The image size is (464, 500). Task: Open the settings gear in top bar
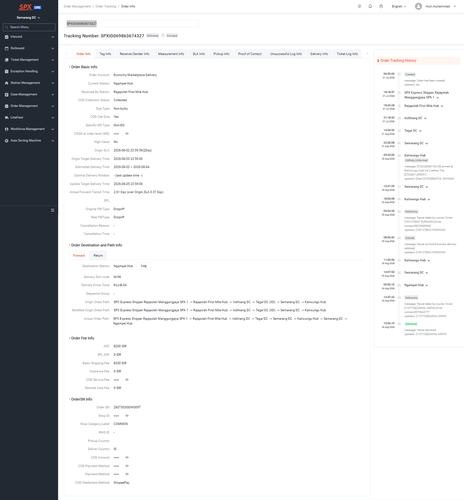[x=359, y=6]
